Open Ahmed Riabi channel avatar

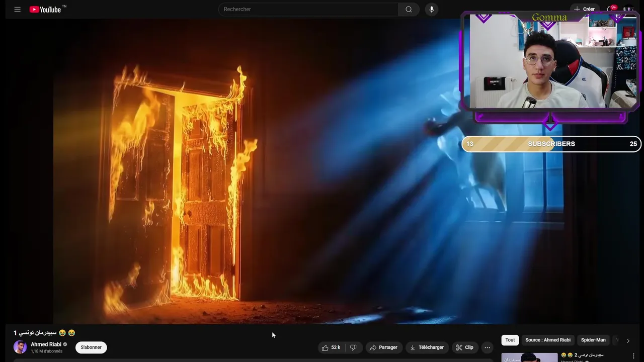pos(20,347)
